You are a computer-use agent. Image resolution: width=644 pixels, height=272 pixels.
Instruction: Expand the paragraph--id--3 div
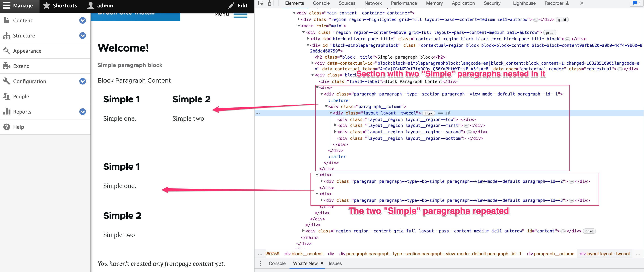[322, 200]
